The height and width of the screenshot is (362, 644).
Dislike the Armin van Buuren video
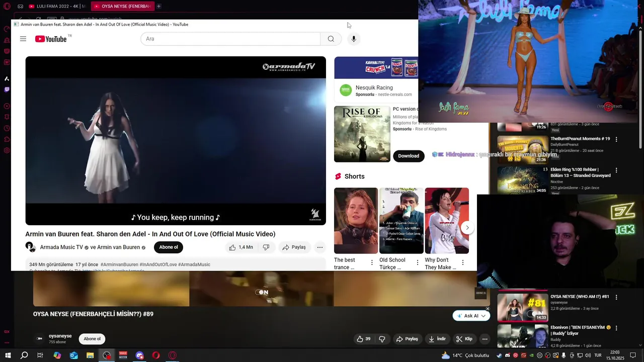coord(266,247)
